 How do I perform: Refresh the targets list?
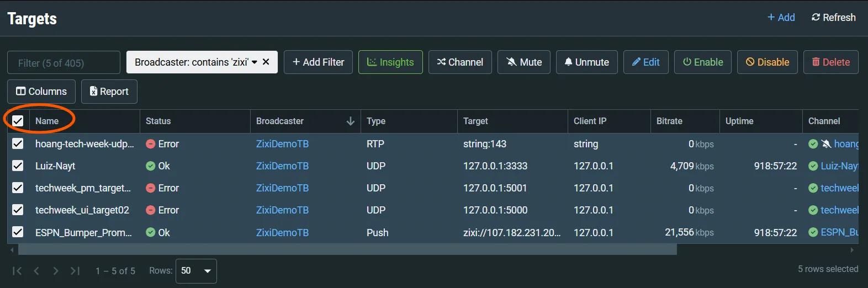833,18
